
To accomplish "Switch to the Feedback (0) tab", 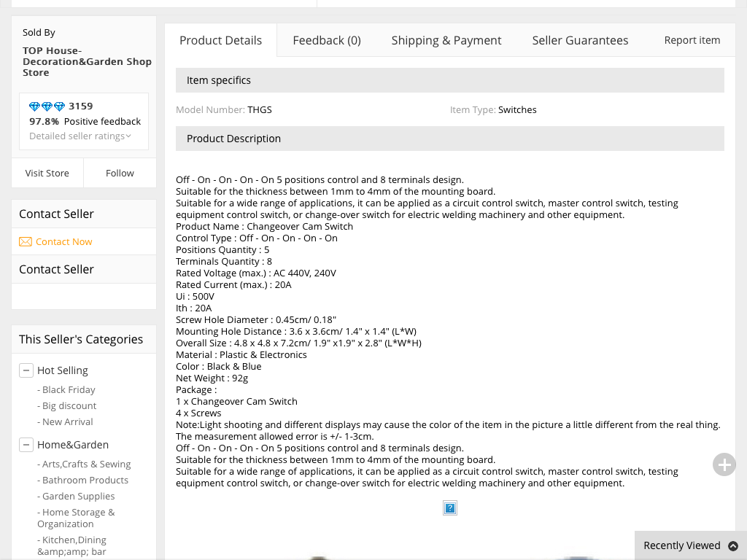I will click(327, 41).
